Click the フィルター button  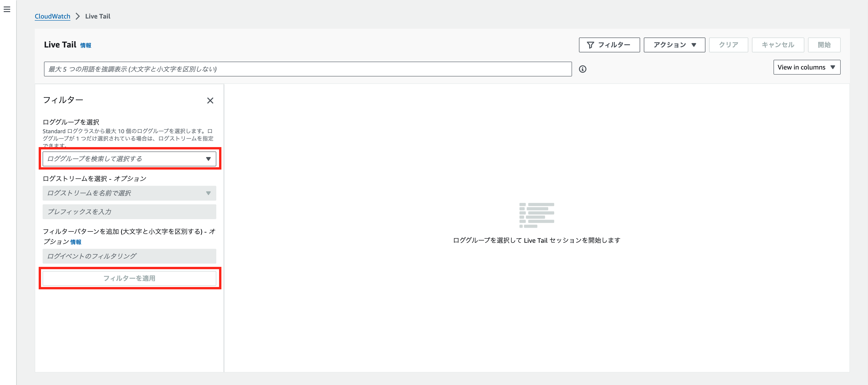pyautogui.click(x=609, y=44)
